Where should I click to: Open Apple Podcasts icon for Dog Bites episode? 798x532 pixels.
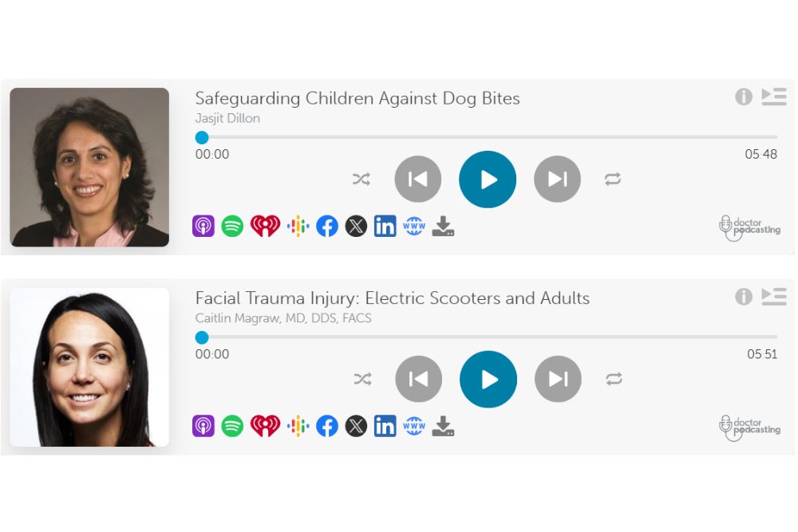tap(203, 226)
